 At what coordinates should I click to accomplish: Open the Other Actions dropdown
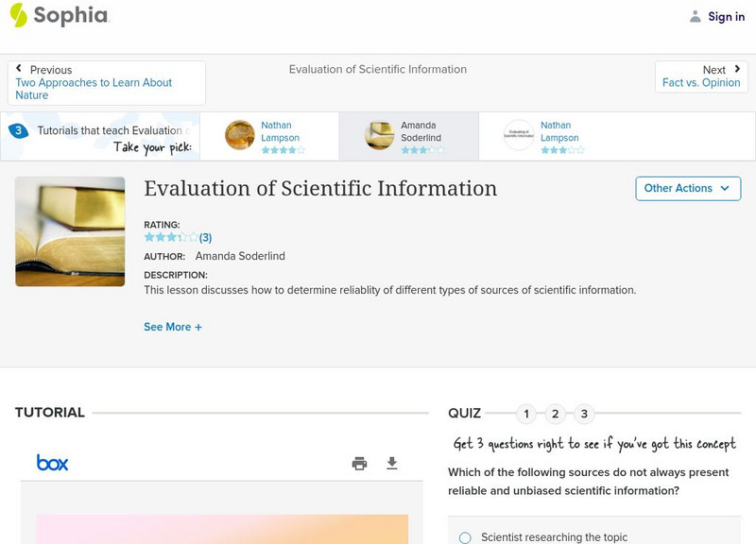(x=687, y=188)
